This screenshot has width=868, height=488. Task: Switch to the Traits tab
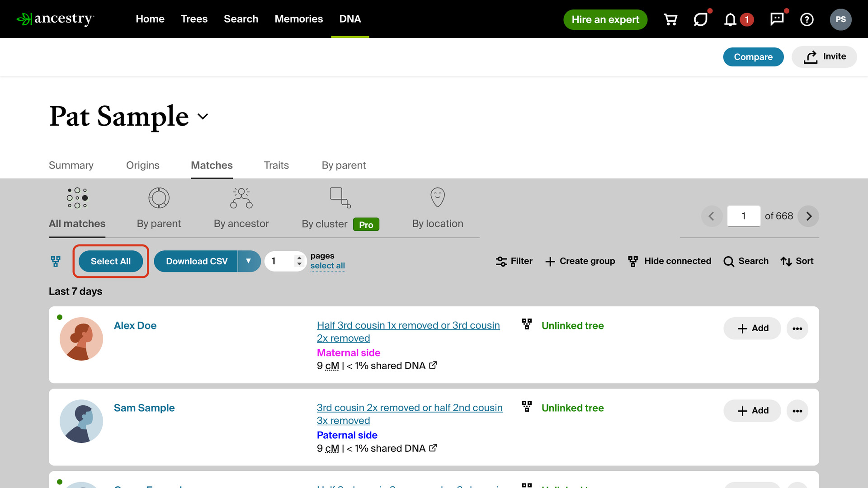pos(276,165)
